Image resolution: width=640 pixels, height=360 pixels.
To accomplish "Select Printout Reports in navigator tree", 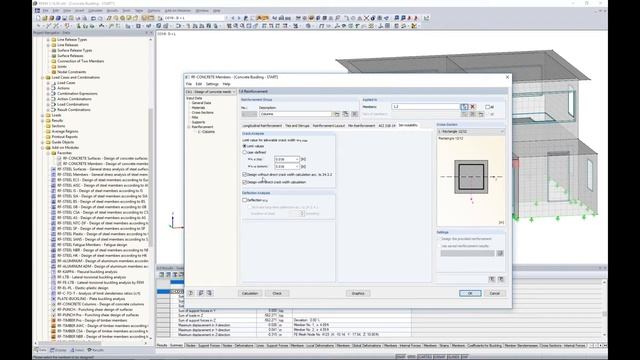I will [64, 137].
